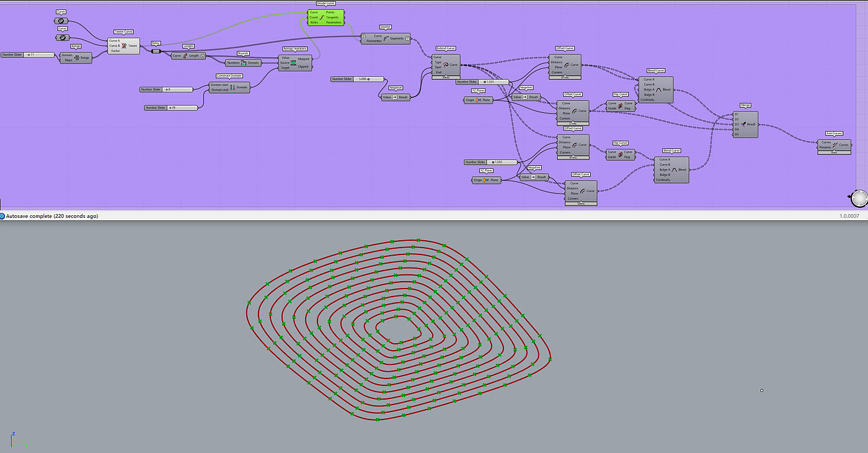868x453 pixels.
Task: Click the lower Blend Curve component icon
Action: [x=674, y=169]
